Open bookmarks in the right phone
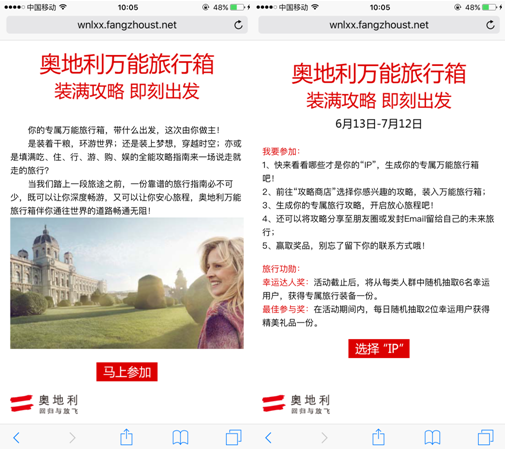Image resolution: width=514 pixels, height=449 pixels. coord(432,437)
